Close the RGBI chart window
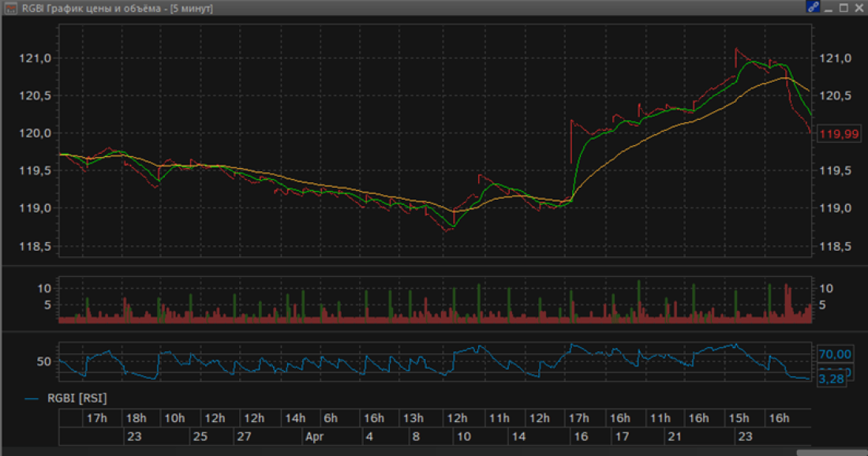 point(859,8)
